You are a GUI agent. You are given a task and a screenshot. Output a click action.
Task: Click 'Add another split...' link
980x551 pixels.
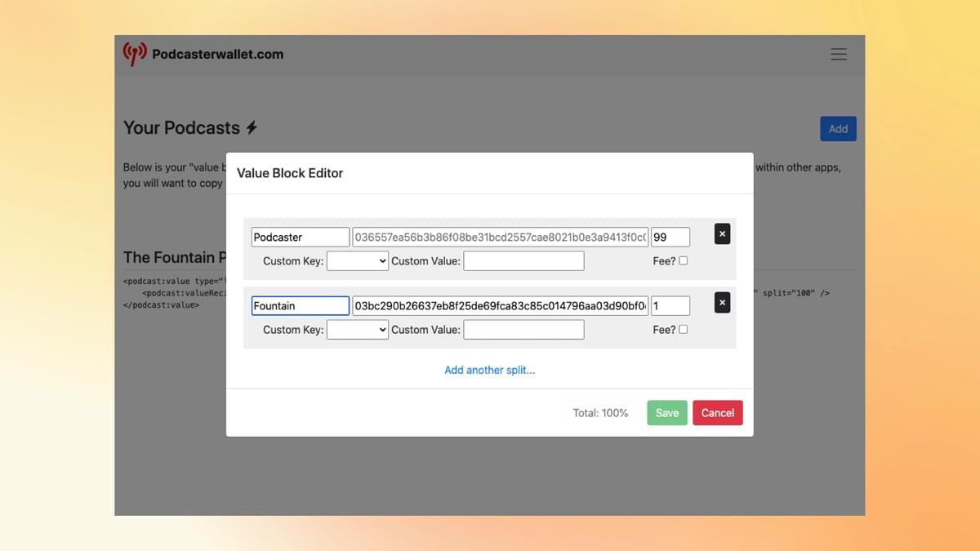click(x=490, y=370)
